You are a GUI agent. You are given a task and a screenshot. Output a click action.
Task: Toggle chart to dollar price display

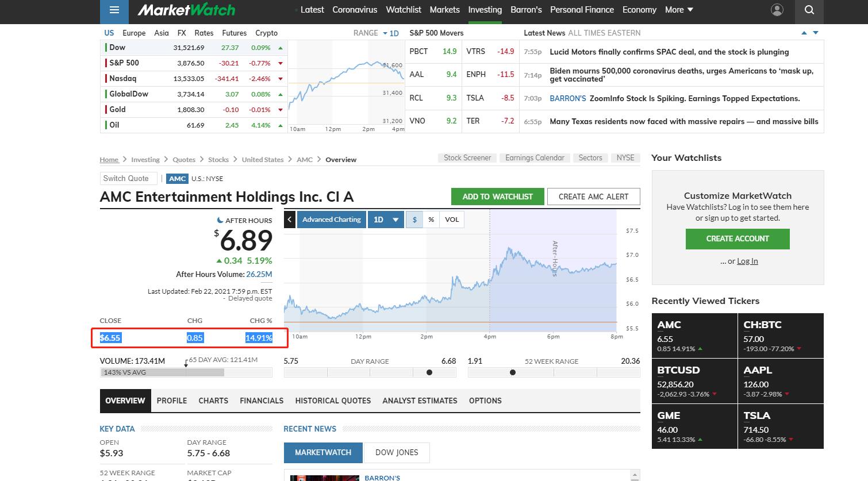coord(414,219)
